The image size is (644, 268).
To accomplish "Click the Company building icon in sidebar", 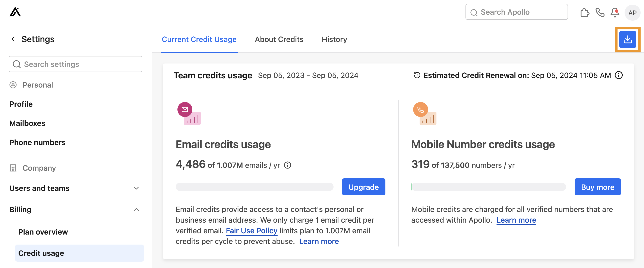I will 13,168.
